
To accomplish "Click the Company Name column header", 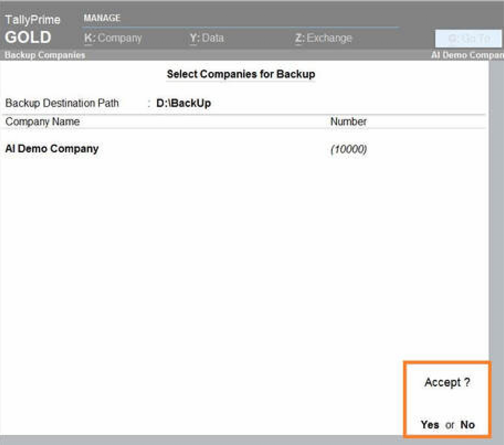I will [x=42, y=122].
